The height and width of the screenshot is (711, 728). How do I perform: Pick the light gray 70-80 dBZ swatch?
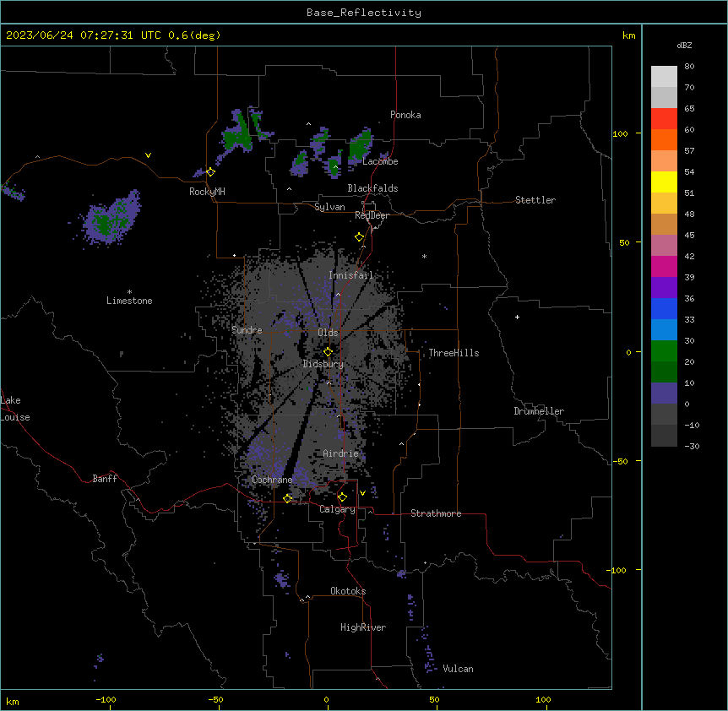[664, 77]
